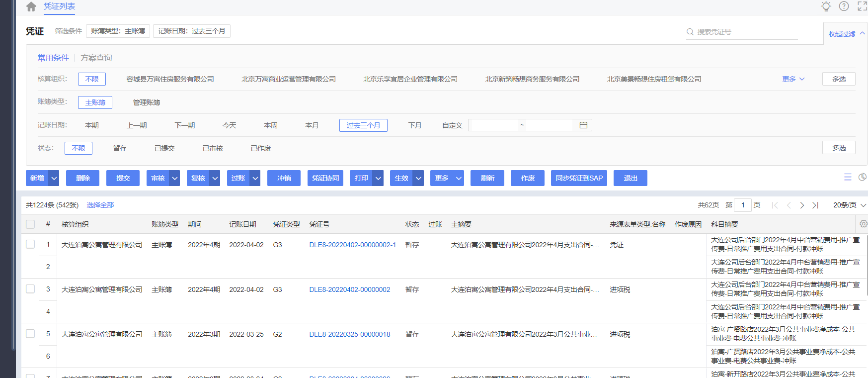
Task: Jump to the first page
Action: point(775,205)
